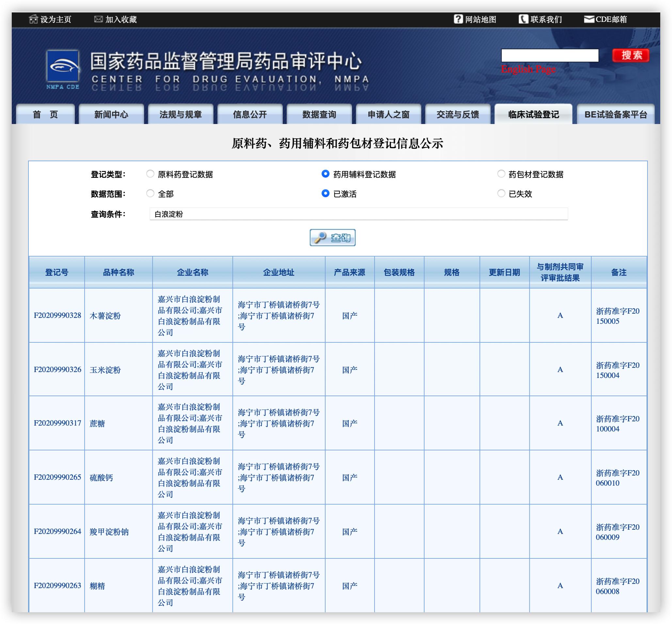Click the question mark 网站地图 icon
The height and width of the screenshot is (624, 672).
click(458, 19)
